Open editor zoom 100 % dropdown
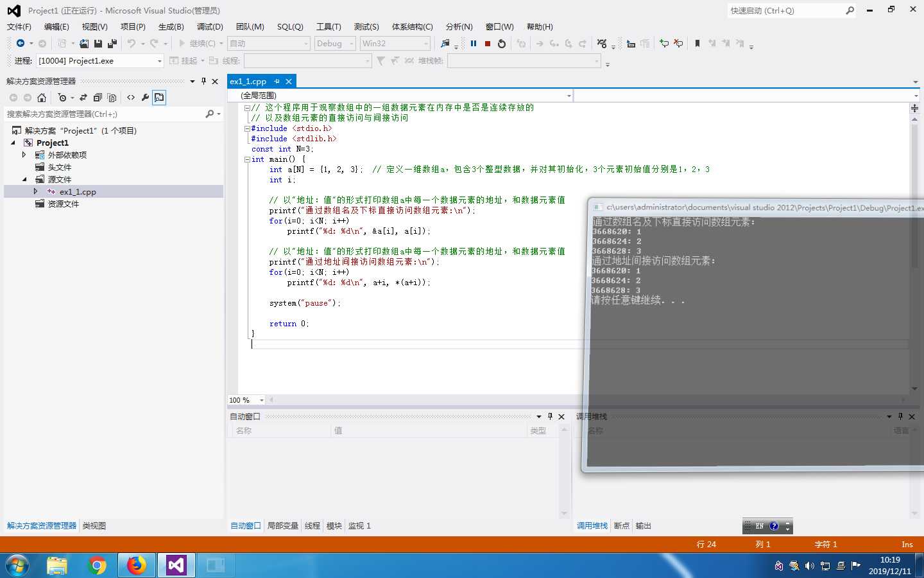 [261, 400]
